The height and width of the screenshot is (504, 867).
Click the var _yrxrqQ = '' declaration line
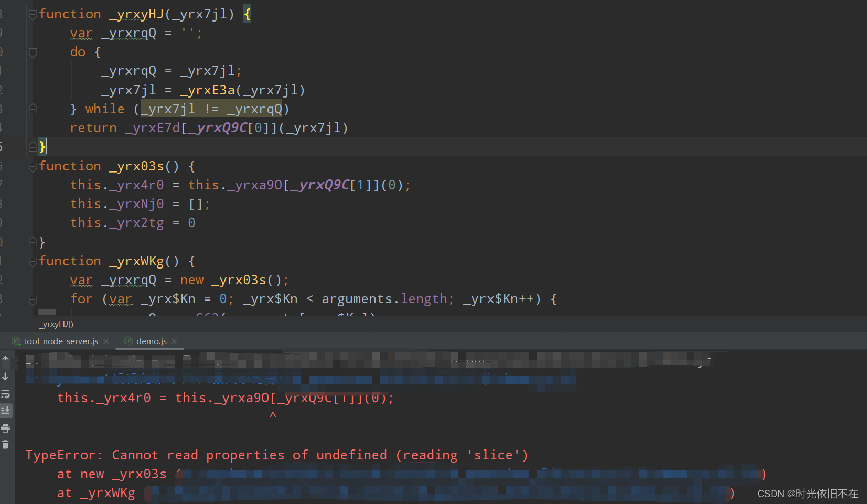(x=136, y=33)
